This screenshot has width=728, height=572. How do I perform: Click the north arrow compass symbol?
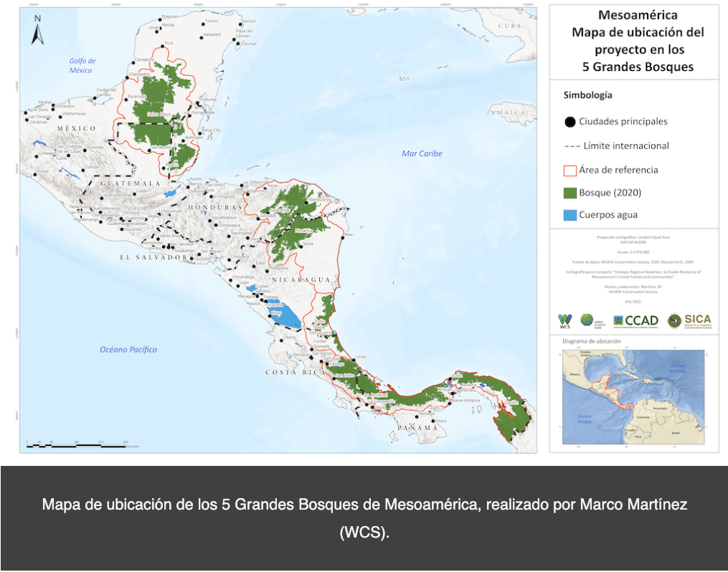tap(37, 29)
